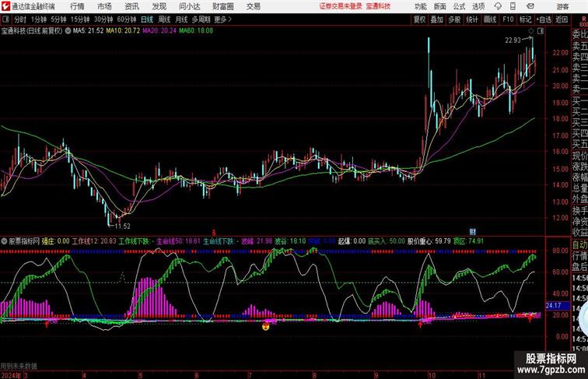Add stock via +自选 button
This screenshot has height=379, width=588.
544,19
